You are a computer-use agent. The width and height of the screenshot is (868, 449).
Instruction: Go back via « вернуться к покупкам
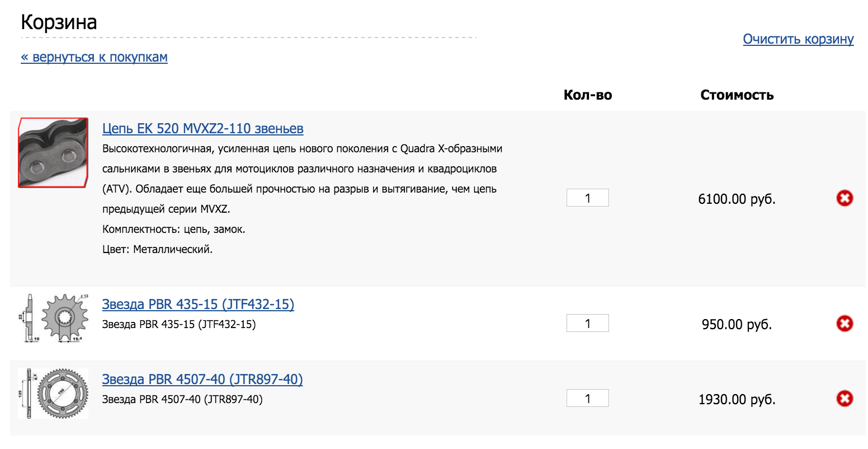point(94,57)
